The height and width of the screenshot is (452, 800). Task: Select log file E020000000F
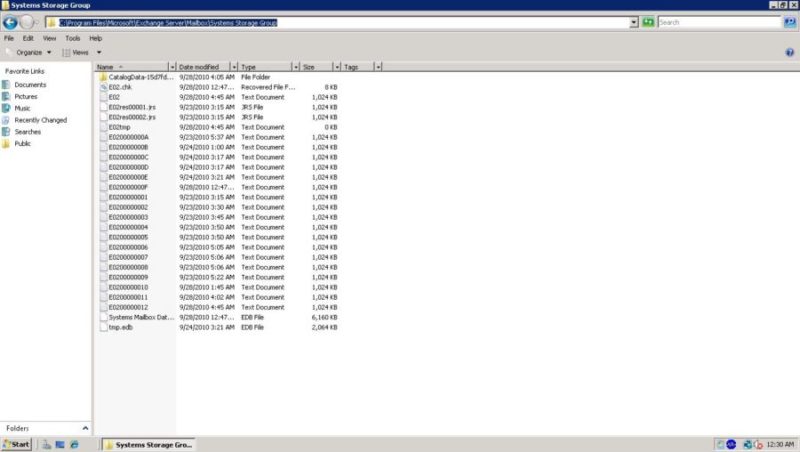[128, 187]
